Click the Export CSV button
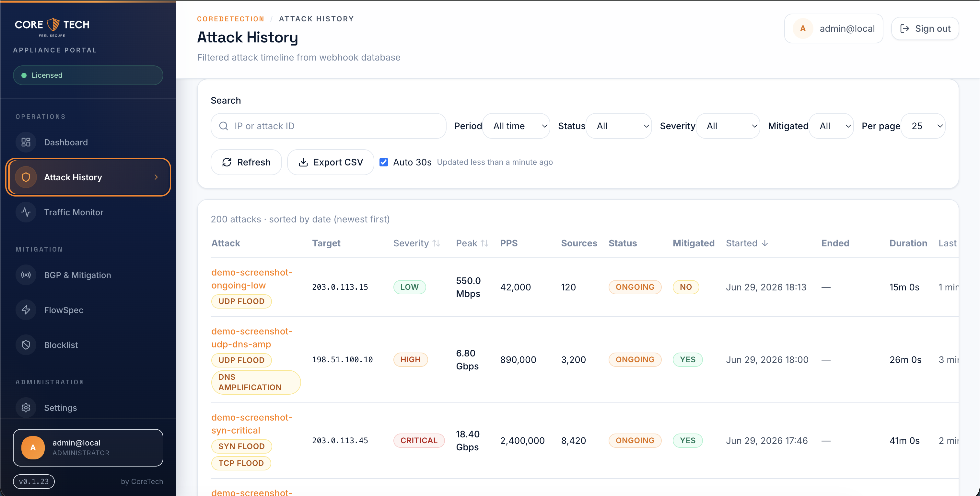The width and height of the screenshot is (980, 496). (x=331, y=162)
